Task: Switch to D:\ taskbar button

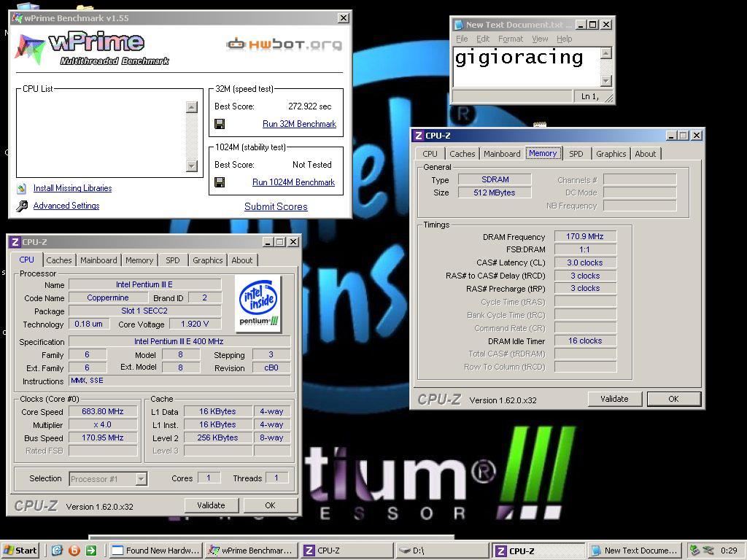Action: (x=443, y=551)
